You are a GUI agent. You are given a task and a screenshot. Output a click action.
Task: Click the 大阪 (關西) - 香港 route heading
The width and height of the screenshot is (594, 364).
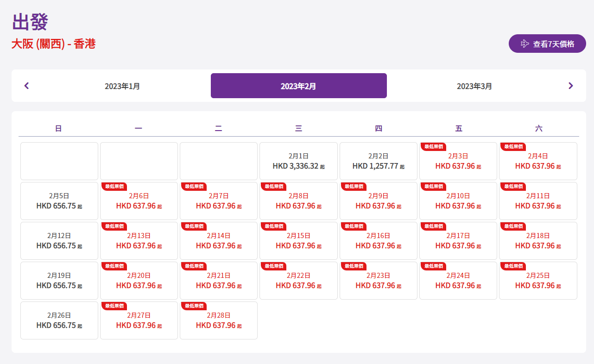click(53, 44)
